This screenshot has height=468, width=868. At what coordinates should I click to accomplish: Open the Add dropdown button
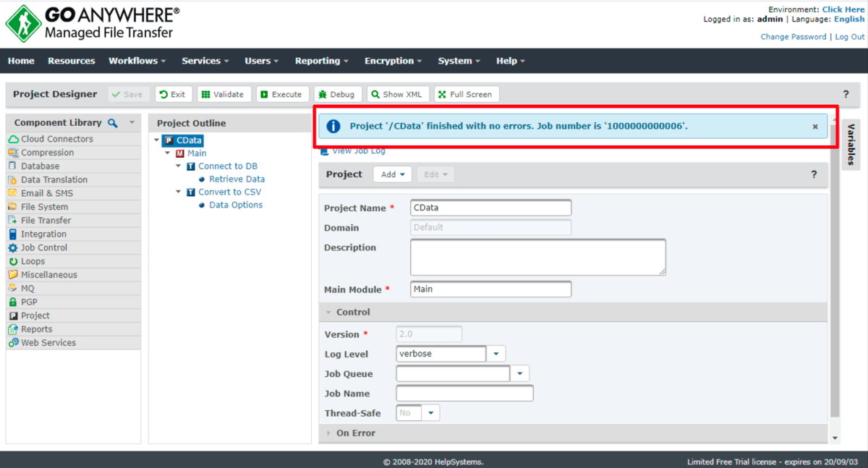[x=393, y=174]
